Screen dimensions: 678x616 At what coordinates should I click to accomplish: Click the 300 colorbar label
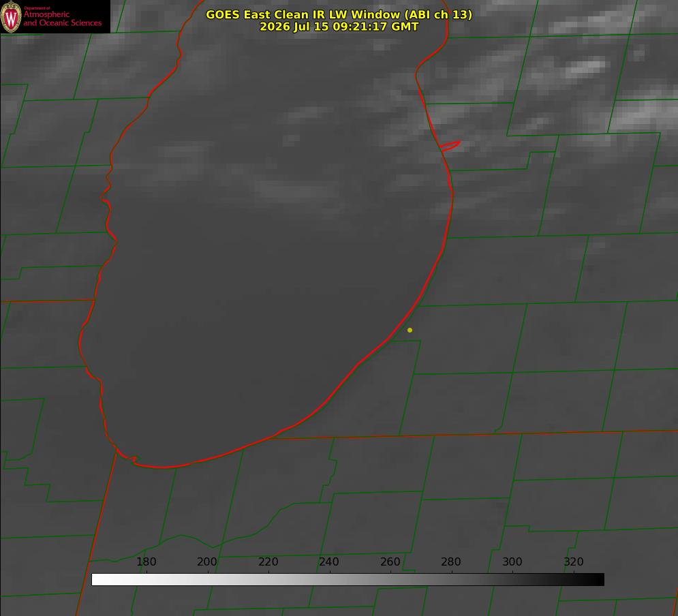[512, 561]
